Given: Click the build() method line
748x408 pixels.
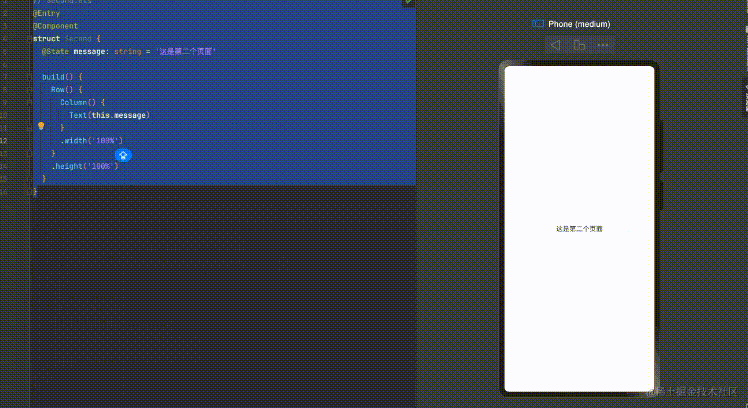Looking at the screenshot, I should click(x=62, y=77).
